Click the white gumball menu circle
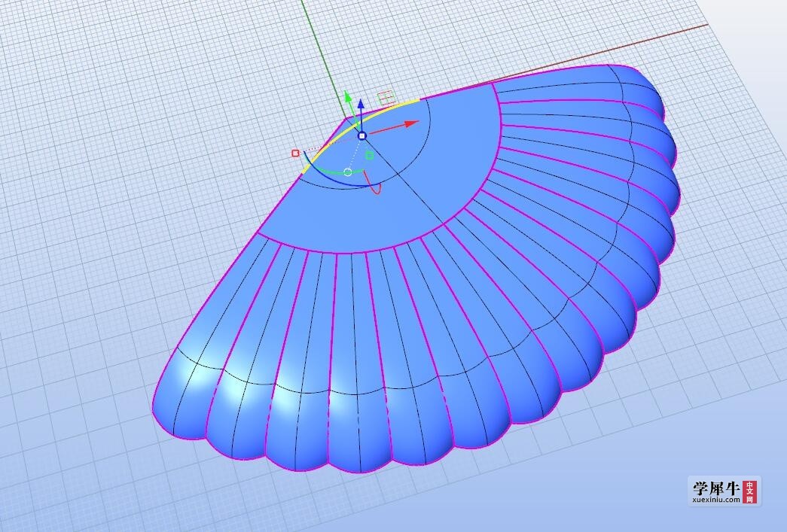Screen dimensions: 787x532 [x=348, y=172]
